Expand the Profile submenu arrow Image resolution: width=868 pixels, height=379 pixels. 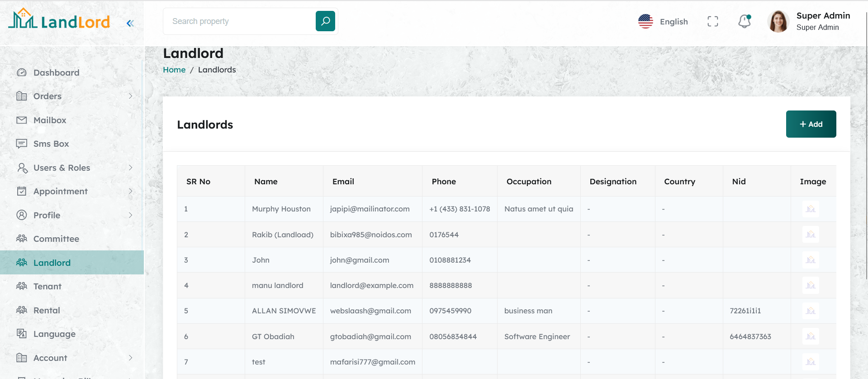pos(130,215)
